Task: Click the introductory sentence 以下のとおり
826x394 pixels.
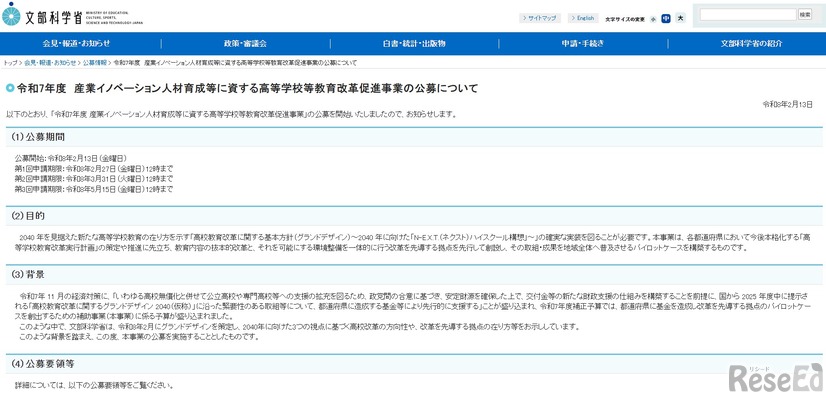Action: click(x=231, y=114)
